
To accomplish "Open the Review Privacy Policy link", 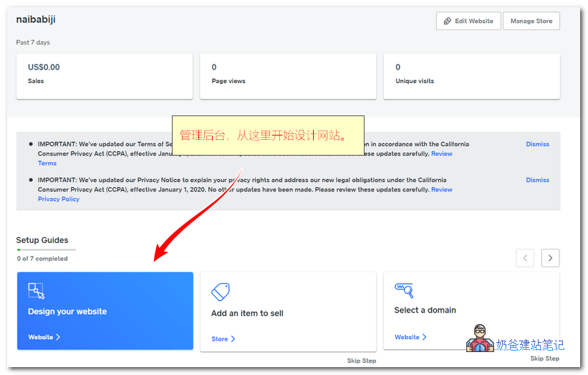I will pos(441,189).
